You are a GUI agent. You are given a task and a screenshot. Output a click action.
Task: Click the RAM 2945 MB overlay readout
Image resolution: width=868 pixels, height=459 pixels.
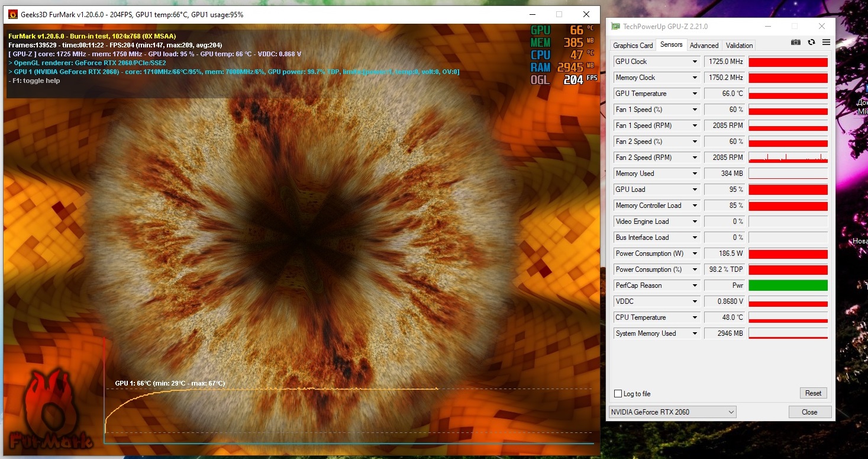click(563, 67)
